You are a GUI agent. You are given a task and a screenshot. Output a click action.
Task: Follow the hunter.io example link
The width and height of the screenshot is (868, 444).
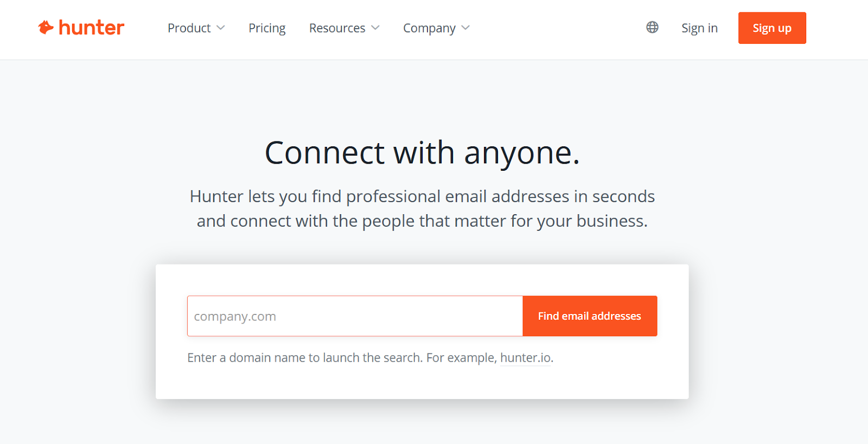tap(525, 358)
